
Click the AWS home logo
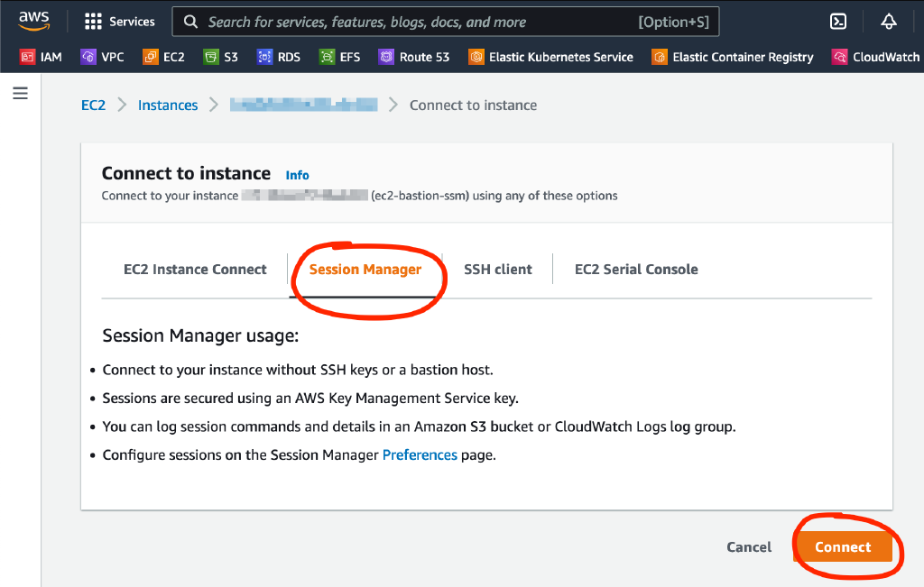34,20
